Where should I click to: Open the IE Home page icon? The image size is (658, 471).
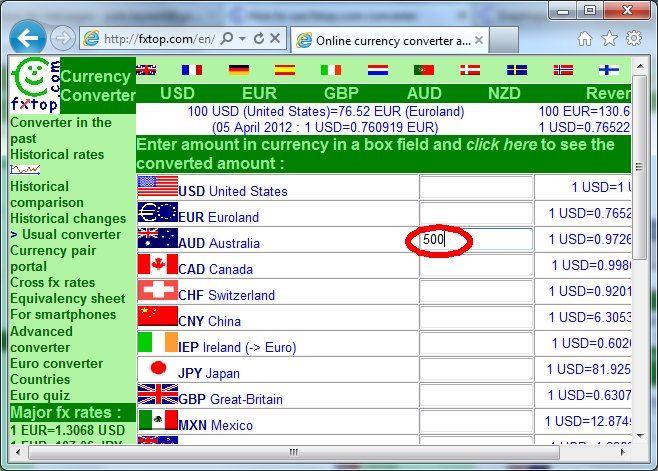coord(585,39)
